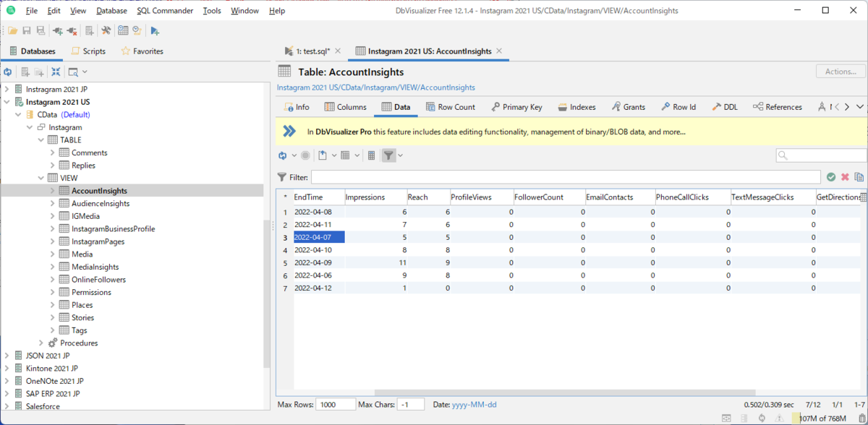Expand the AudienceInsights view node
The height and width of the screenshot is (425, 868).
pyautogui.click(x=53, y=204)
